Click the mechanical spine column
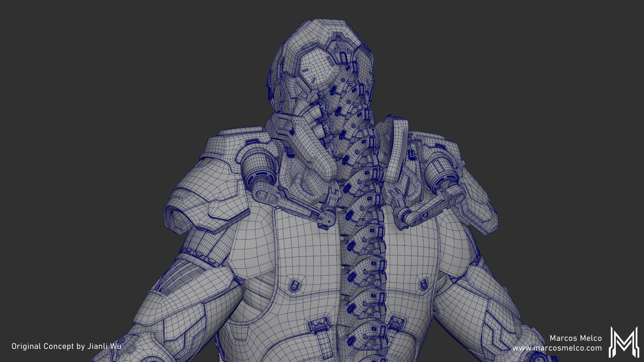This screenshot has width=644, height=362. pos(363,237)
